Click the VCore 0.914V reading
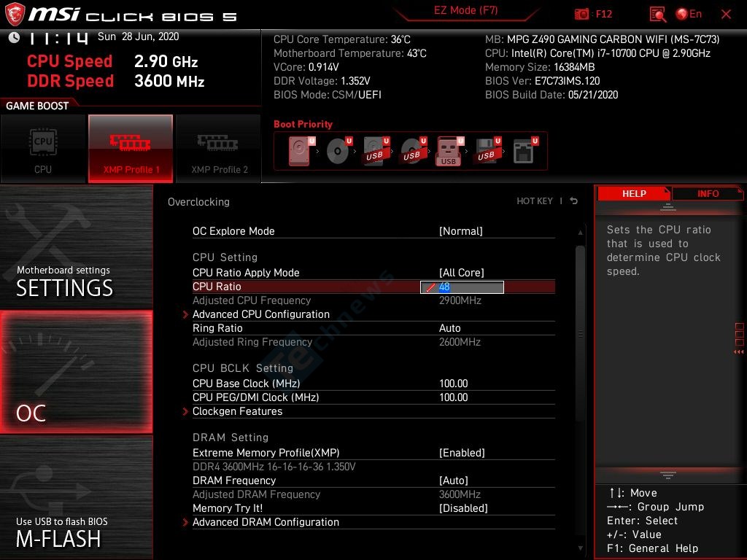 pyautogui.click(x=306, y=67)
